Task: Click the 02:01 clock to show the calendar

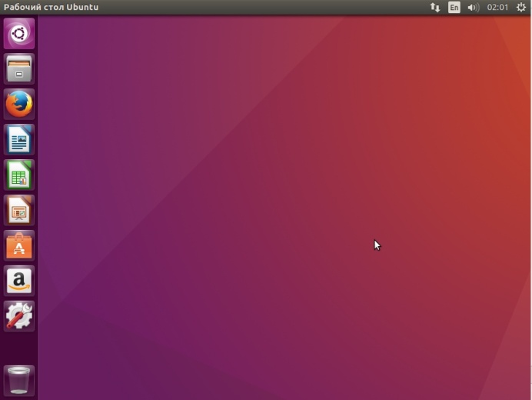Action: (497, 7)
